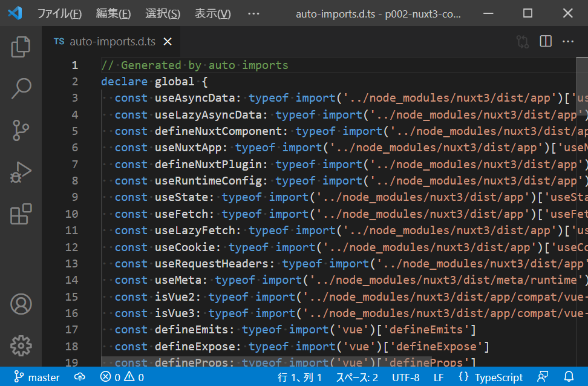The width and height of the screenshot is (588, 386).
Task: Open editor more actions ellipsis
Action: point(568,41)
